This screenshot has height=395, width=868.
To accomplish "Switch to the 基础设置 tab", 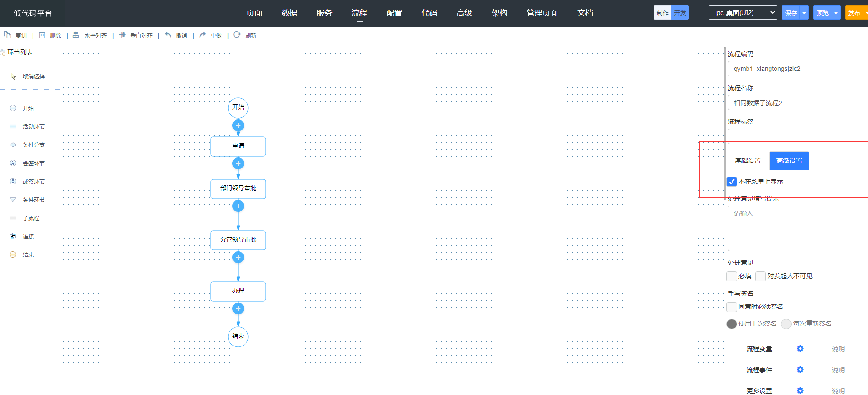I will 748,161.
